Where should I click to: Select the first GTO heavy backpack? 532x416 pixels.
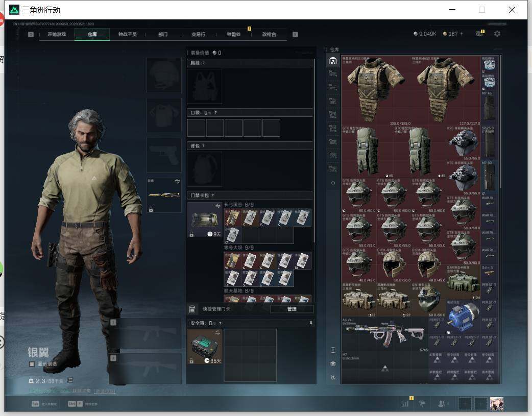[368, 152]
